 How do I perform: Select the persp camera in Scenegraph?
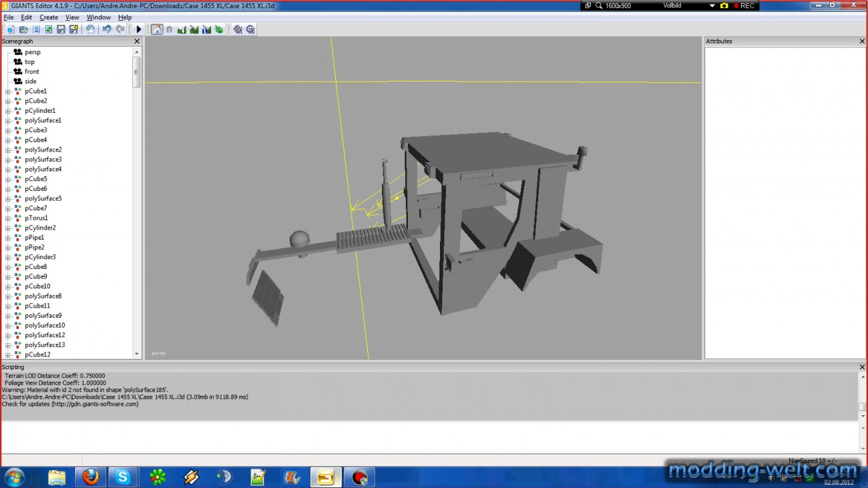[x=33, y=52]
